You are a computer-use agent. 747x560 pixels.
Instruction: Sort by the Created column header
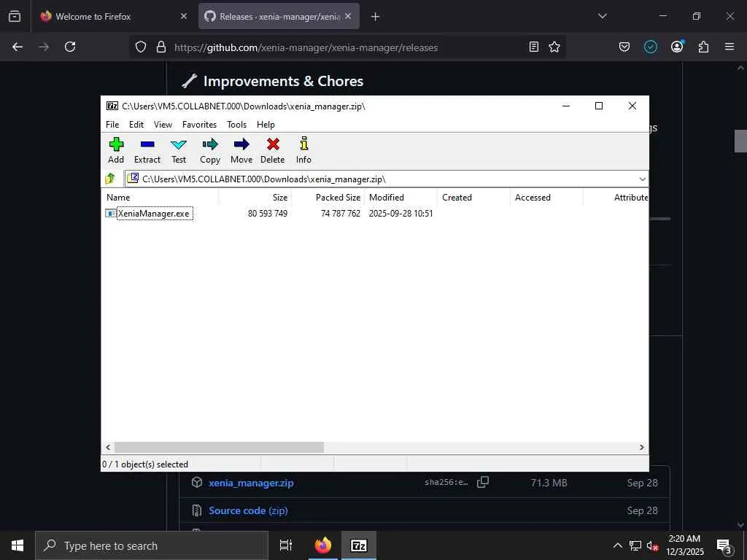473,197
